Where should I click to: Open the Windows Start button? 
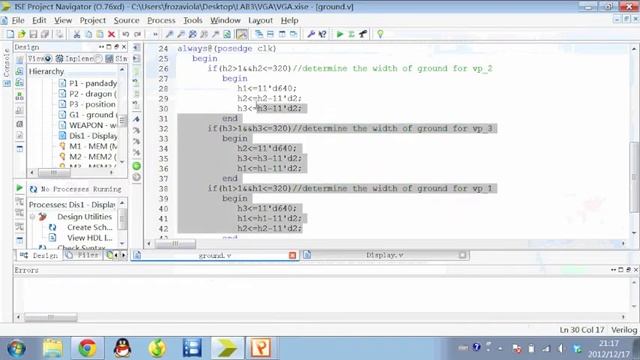click(17, 348)
